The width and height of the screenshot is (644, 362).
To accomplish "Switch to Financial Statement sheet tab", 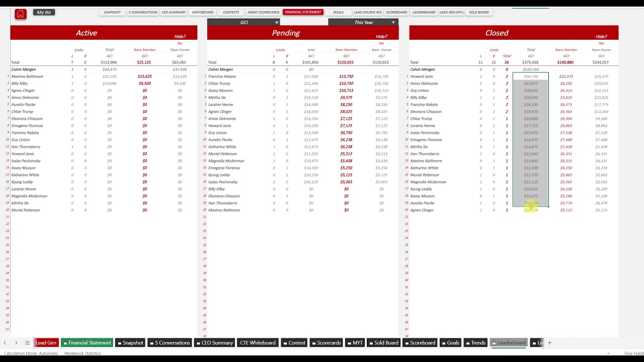I will pyautogui.click(x=87, y=343).
